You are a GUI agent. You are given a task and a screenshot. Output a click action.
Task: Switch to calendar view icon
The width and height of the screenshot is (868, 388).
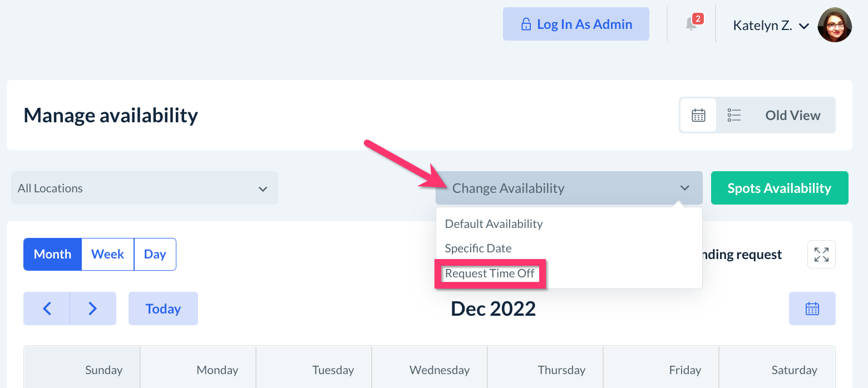point(698,115)
